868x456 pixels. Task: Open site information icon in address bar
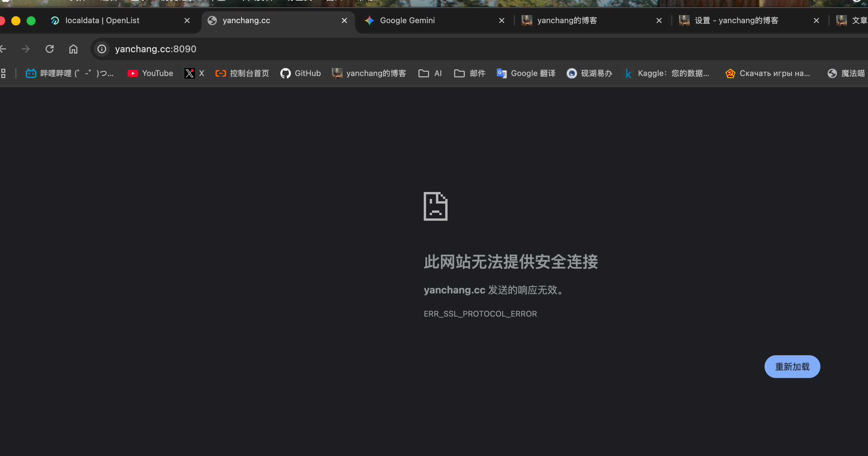pos(102,49)
